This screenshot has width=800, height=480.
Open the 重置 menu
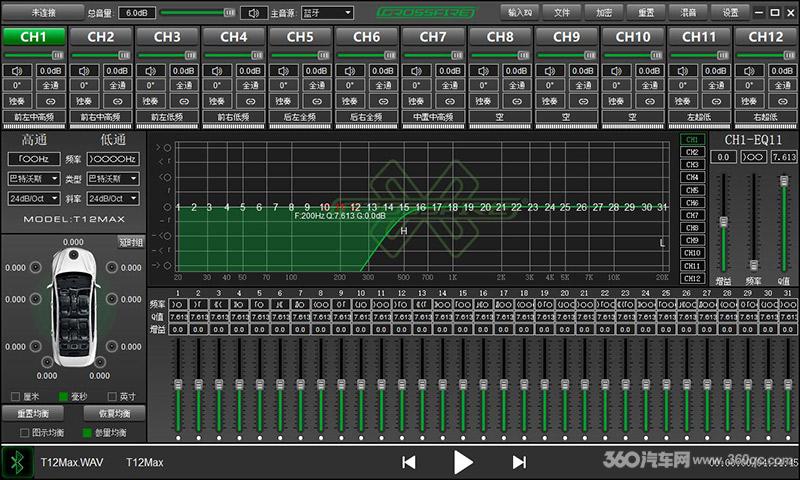pyautogui.click(x=646, y=12)
